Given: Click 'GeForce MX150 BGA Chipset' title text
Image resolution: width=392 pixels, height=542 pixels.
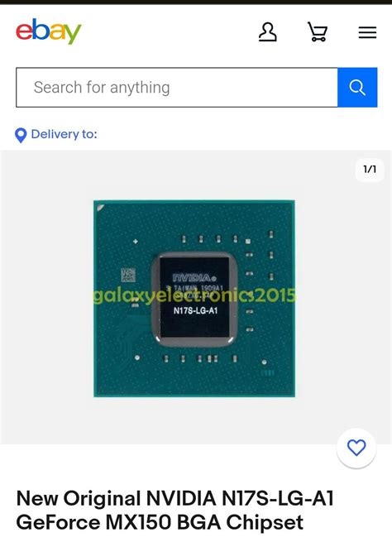Looking at the screenshot, I should click(160, 522).
